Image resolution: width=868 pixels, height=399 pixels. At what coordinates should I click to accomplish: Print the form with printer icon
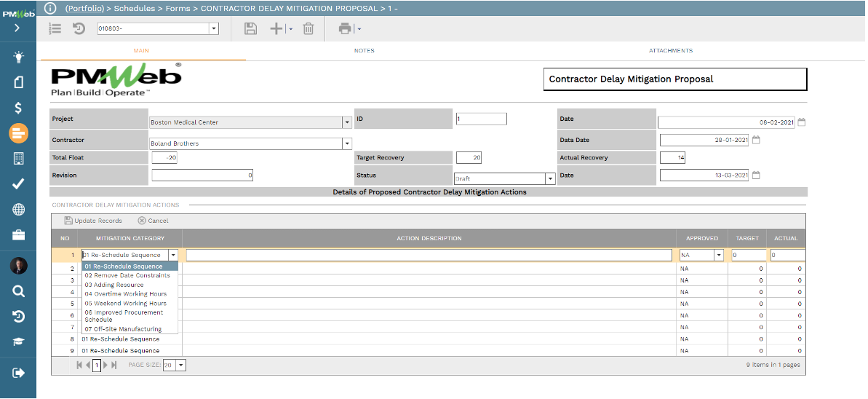(345, 29)
